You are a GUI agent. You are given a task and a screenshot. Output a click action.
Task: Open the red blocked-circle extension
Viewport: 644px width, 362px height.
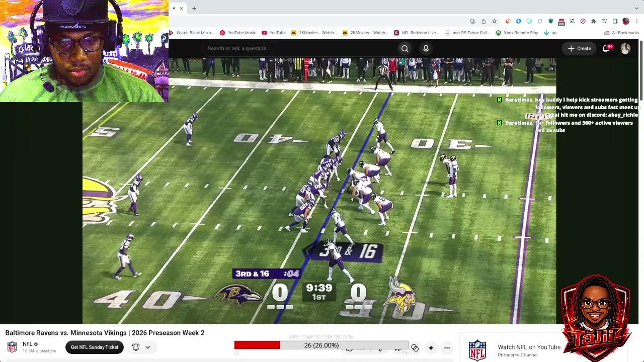[x=583, y=21]
